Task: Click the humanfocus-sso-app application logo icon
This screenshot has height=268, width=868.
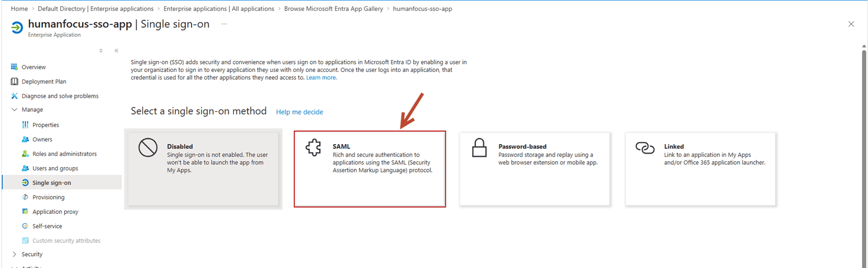Action: [x=17, y=27]
